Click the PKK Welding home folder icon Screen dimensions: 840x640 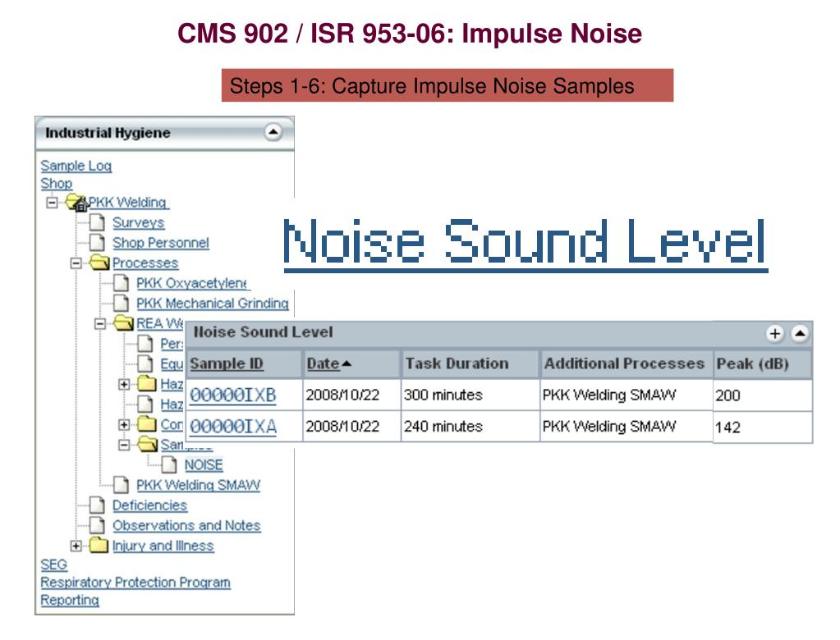coord(76,203)
